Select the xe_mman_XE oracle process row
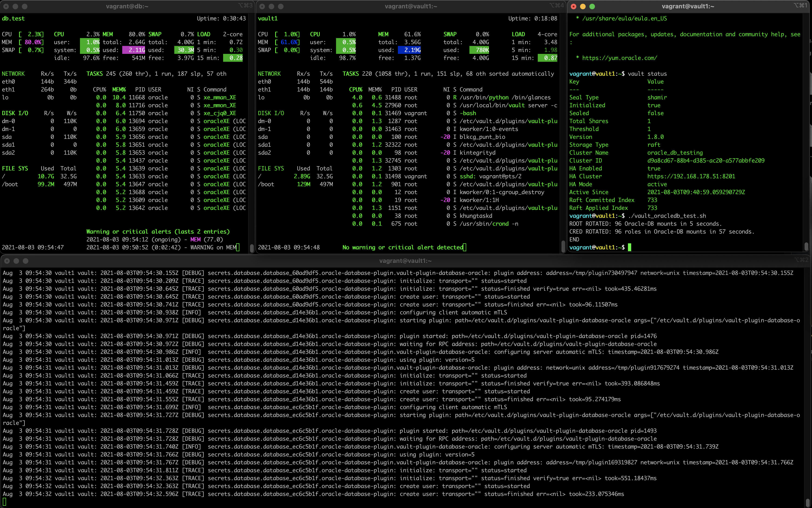This screenshot has width=812, height=508. pos(220,98)
